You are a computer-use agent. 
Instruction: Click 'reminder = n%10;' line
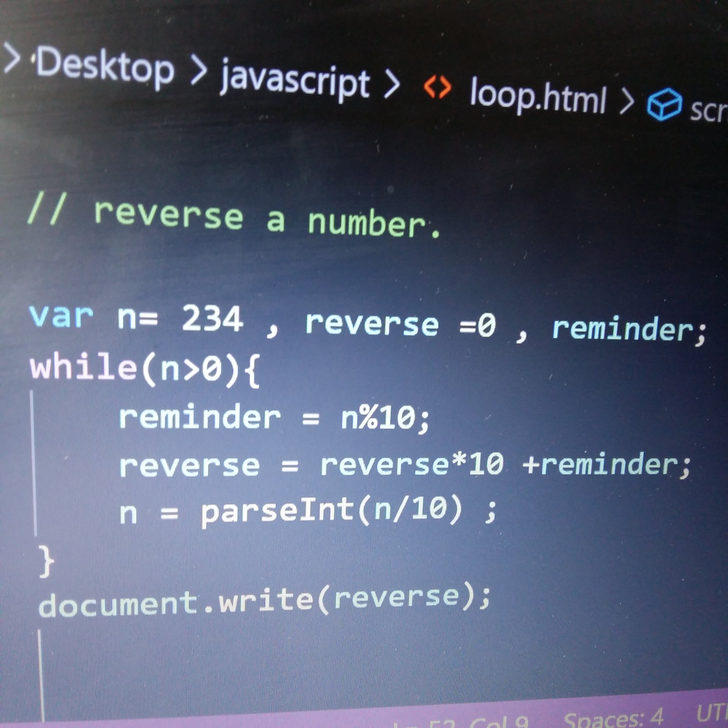274,418
